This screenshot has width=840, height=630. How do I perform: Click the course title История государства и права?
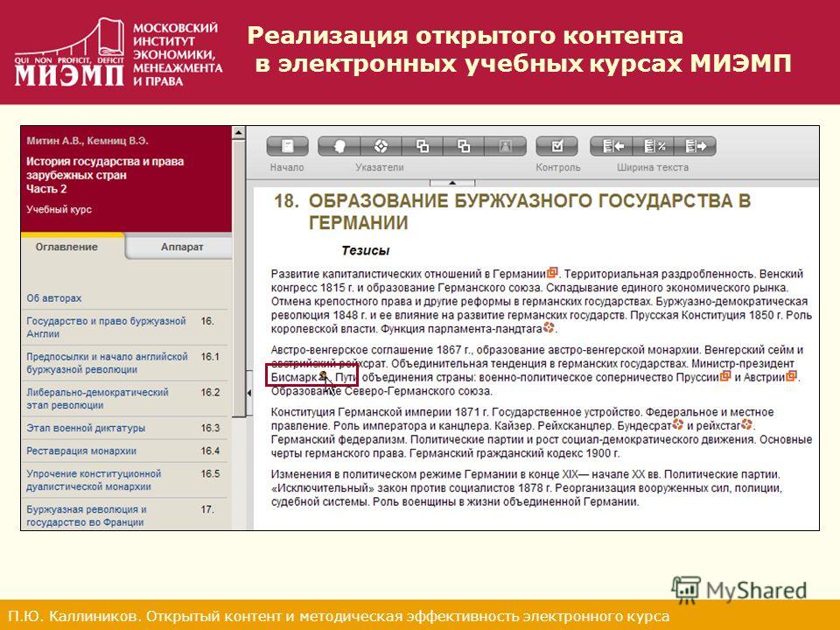(105, 175)
